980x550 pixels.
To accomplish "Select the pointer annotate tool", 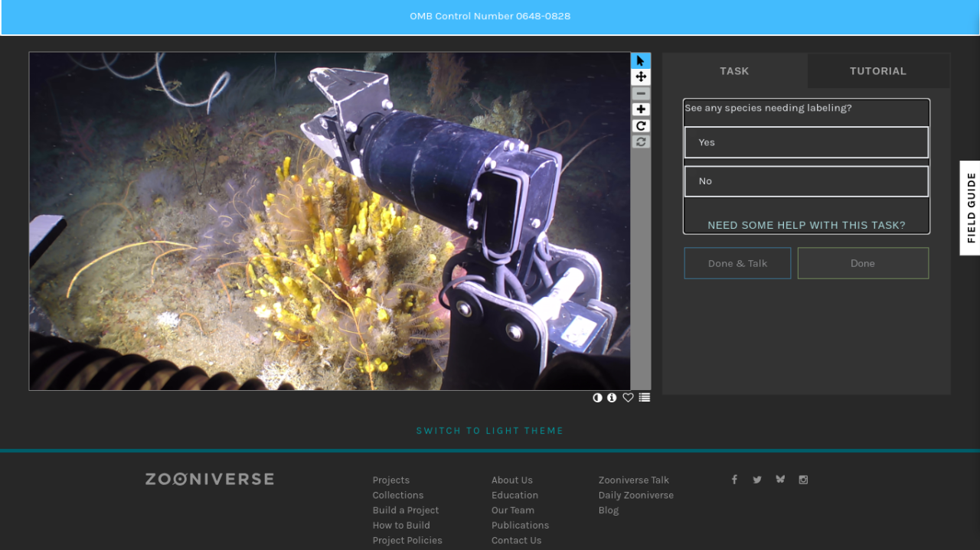I will [641, 60].
